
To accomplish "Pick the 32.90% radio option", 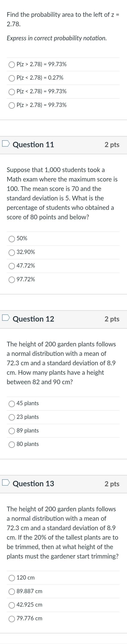I will point(12,252).
